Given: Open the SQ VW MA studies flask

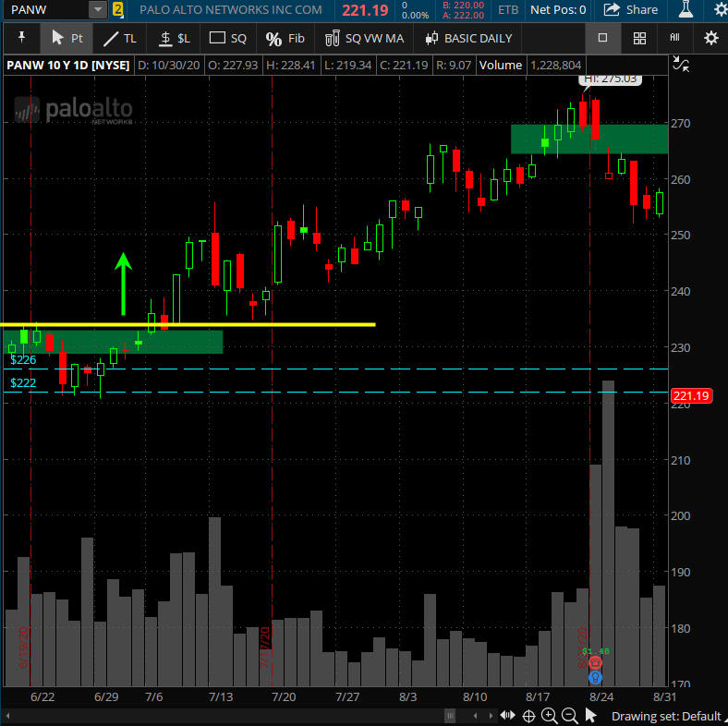Looking at the screenshot, I should 365,38.
